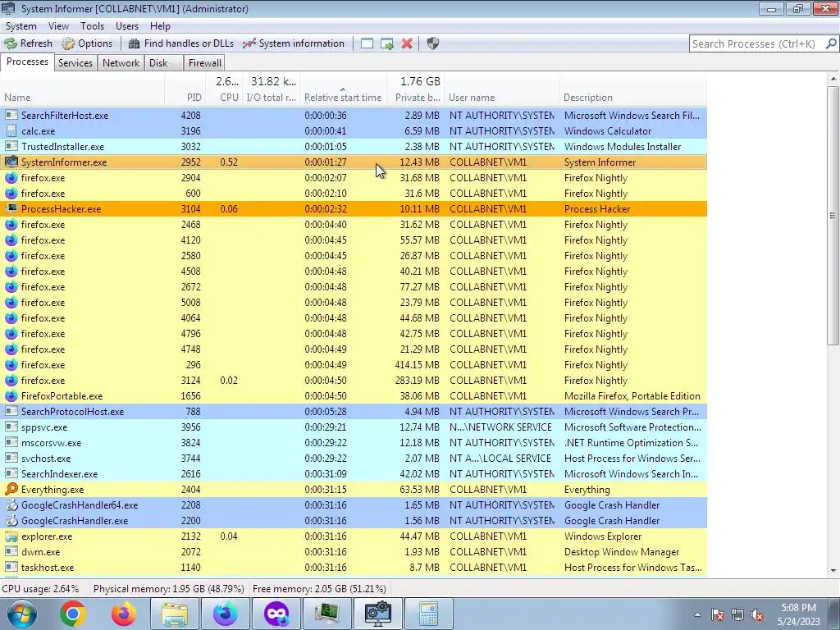Sort by the Name column header

(x=83, y=90)
